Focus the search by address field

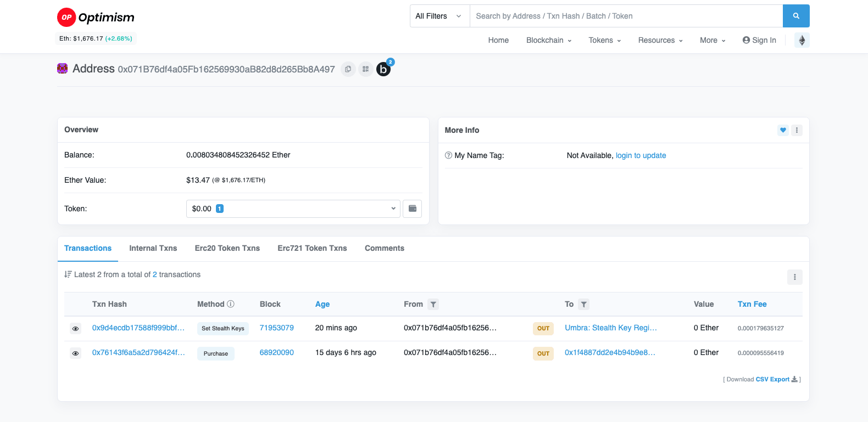tap(626, 16)
